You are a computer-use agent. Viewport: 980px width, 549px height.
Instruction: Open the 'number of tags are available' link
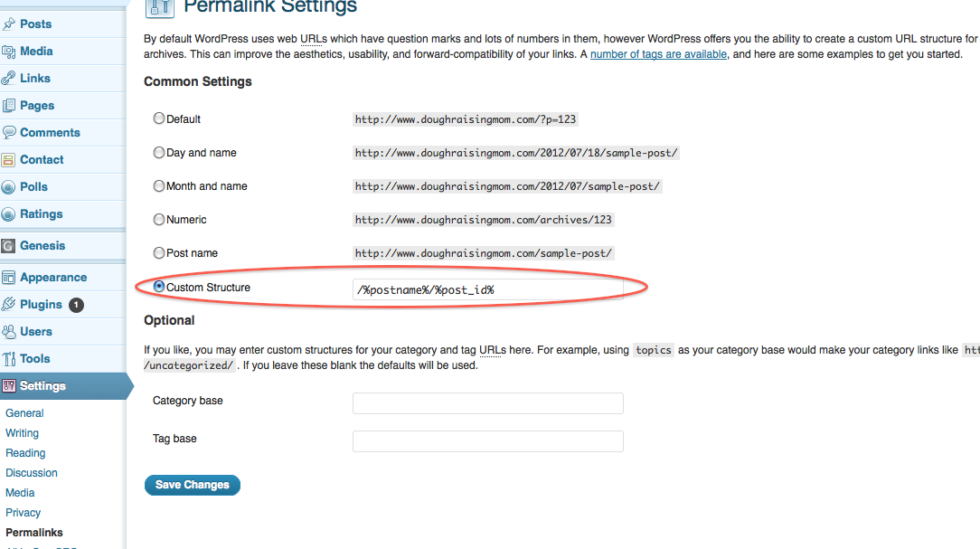click(659, 54)
